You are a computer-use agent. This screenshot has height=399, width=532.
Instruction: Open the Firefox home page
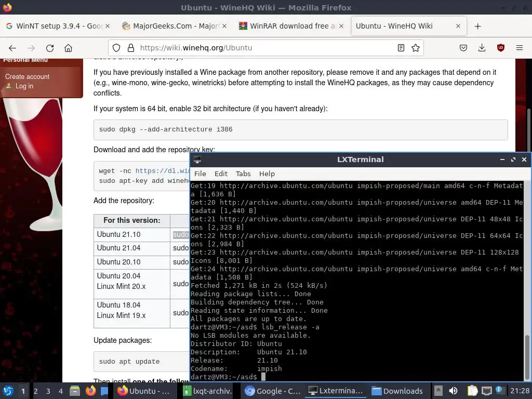coord(69,48)
